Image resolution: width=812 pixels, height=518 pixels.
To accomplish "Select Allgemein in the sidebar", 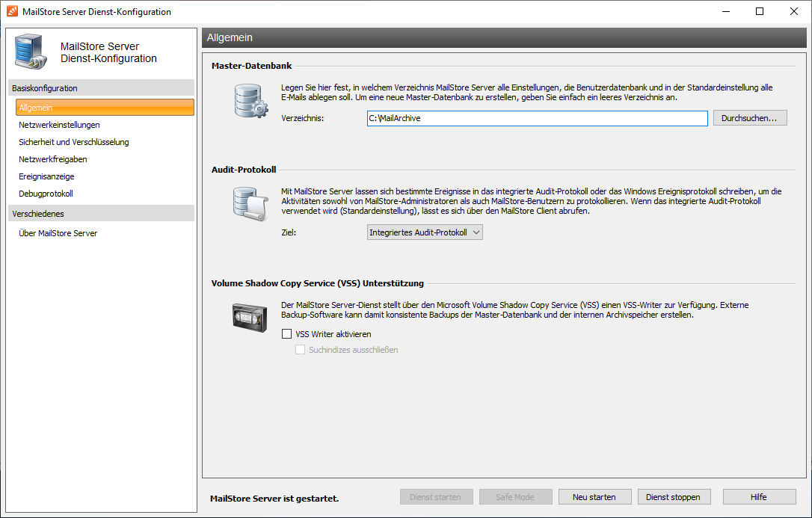I will pos(105,108).
